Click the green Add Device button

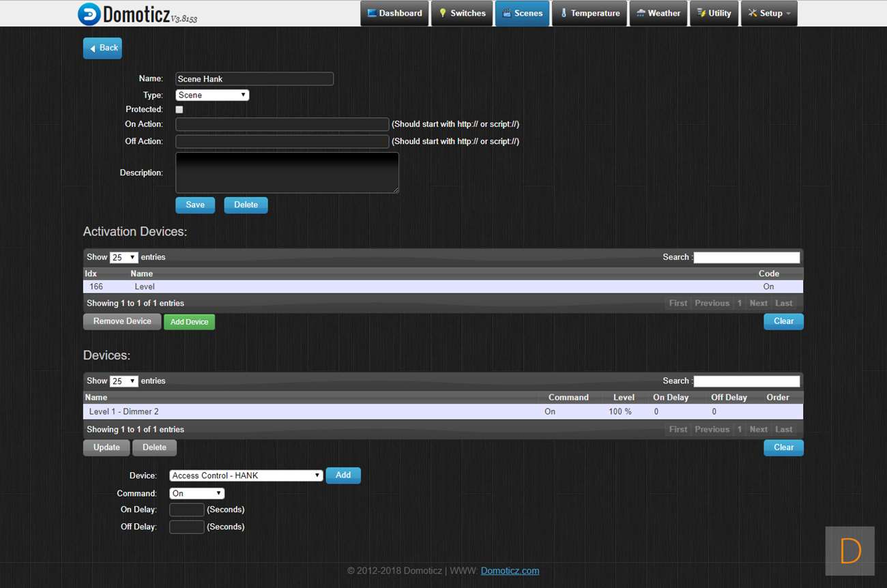189,322
